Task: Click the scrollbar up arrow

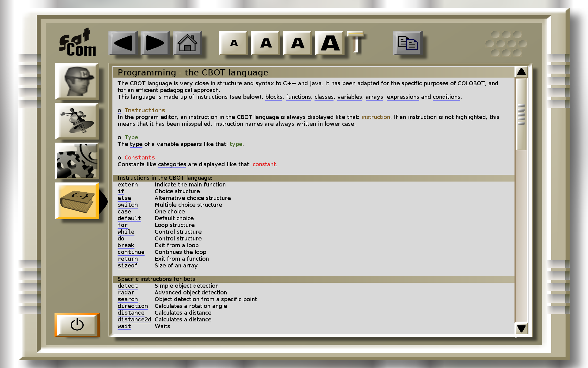Action: click(x=521, y=72)
